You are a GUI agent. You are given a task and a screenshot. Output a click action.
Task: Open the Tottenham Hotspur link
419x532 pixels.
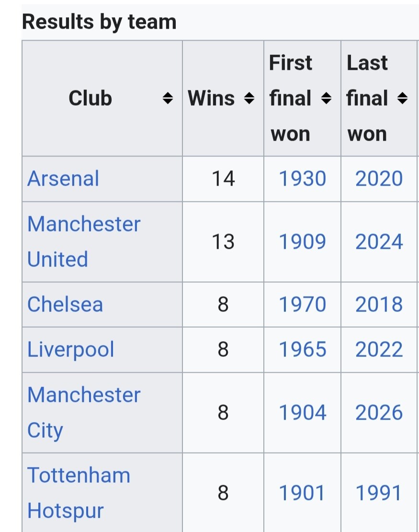(79, 493)
